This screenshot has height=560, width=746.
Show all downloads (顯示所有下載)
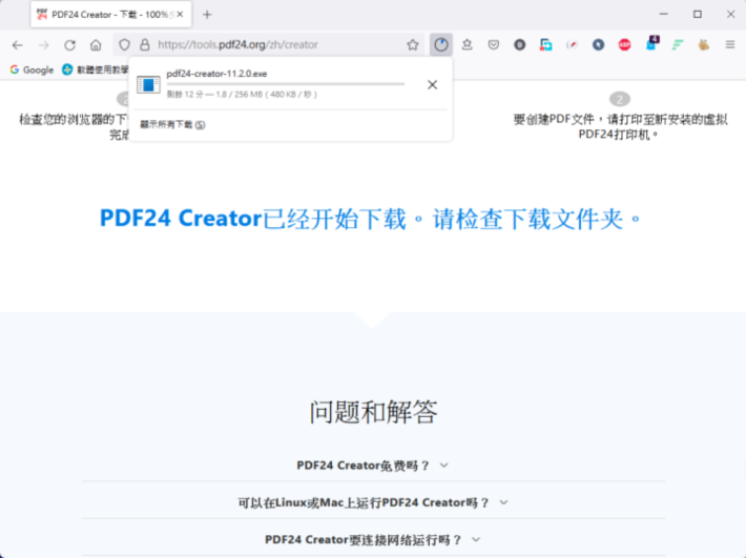[x=172, y=124]
